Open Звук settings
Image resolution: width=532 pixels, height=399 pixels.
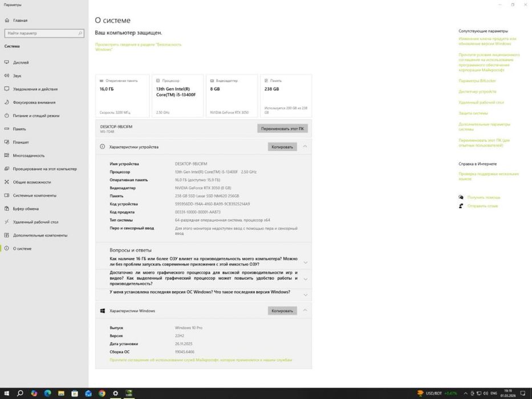(x=17, y=76)
